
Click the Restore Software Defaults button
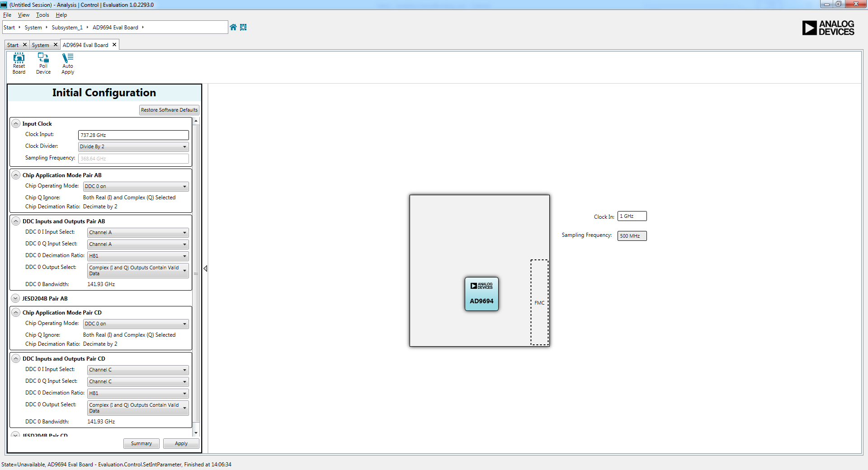tap(169, 110)
